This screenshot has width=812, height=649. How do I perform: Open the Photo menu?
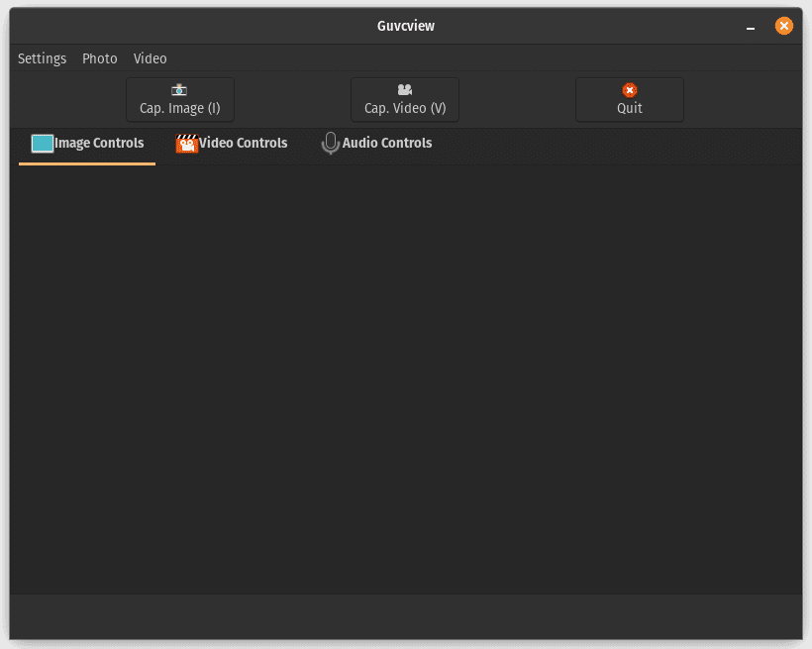click(x=99, y=58)
